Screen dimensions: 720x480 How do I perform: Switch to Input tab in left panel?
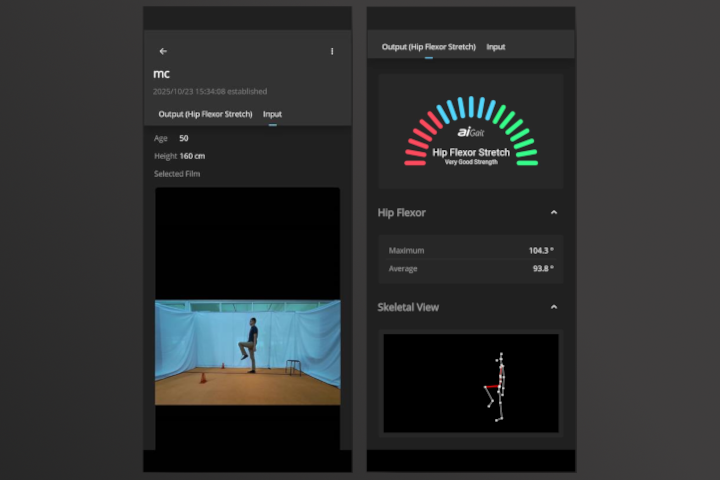pyautogui.click(x=272, y=114)
